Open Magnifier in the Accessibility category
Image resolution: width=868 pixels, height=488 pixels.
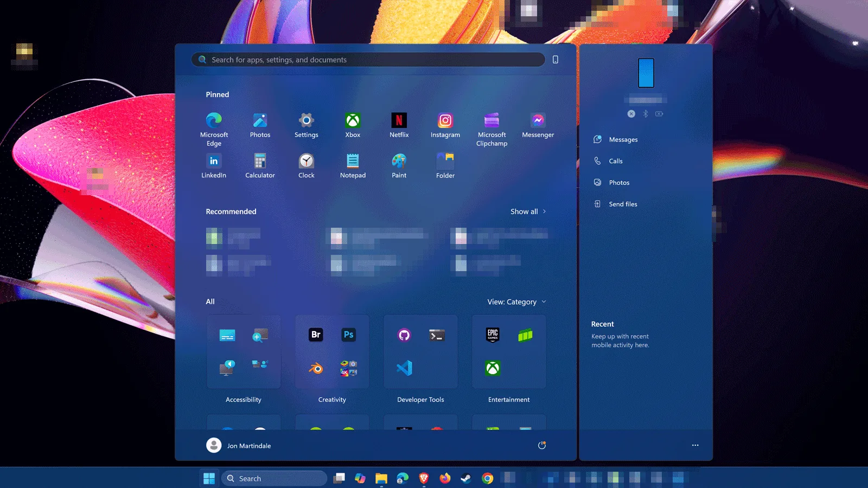tap(260, 336)
